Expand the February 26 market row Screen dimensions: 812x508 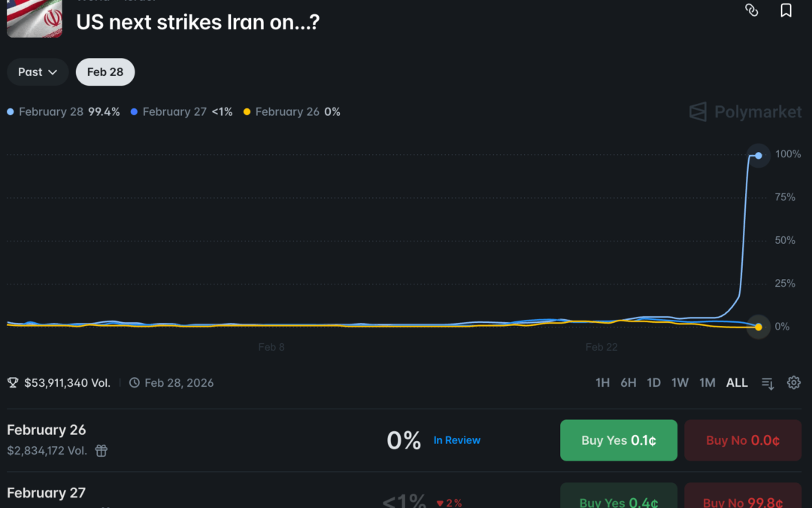[x=47, y=430]
